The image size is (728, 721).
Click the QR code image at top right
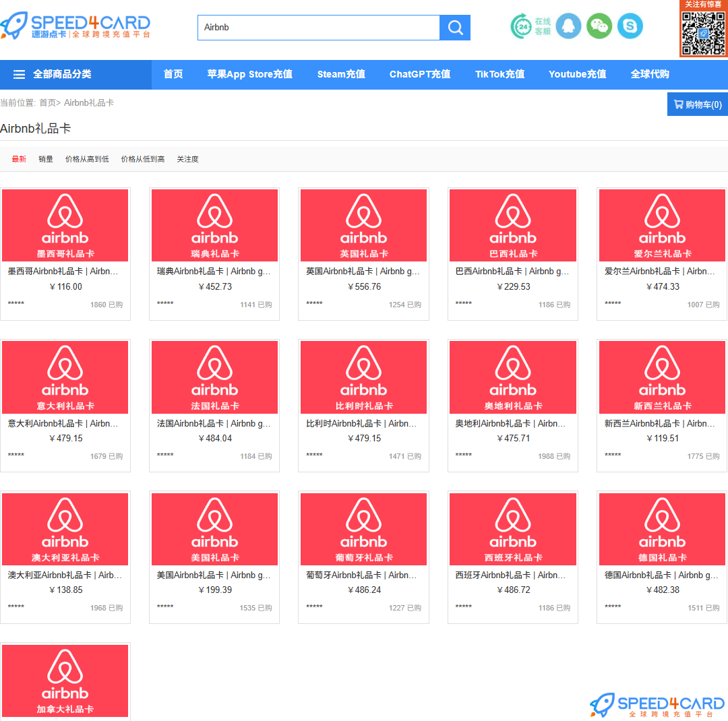coord(703,32)
